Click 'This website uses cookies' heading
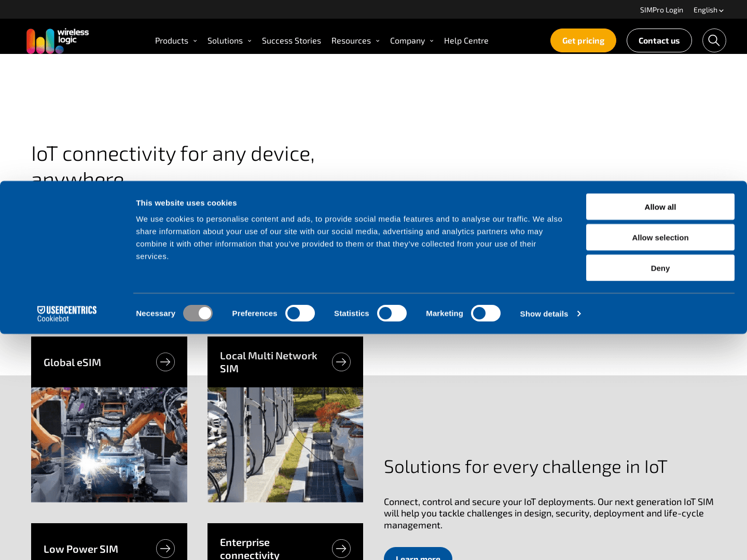The width and height of the screenshot is (747, 560). coord(186,203)
